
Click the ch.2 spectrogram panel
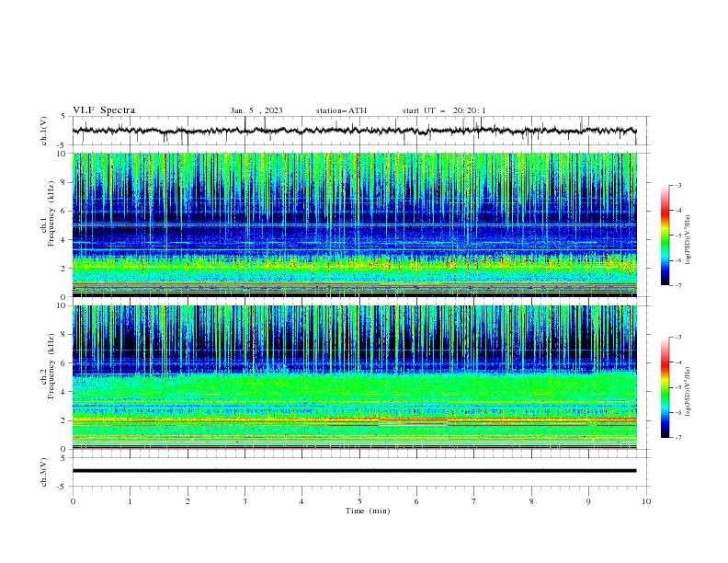click(354, 377)
